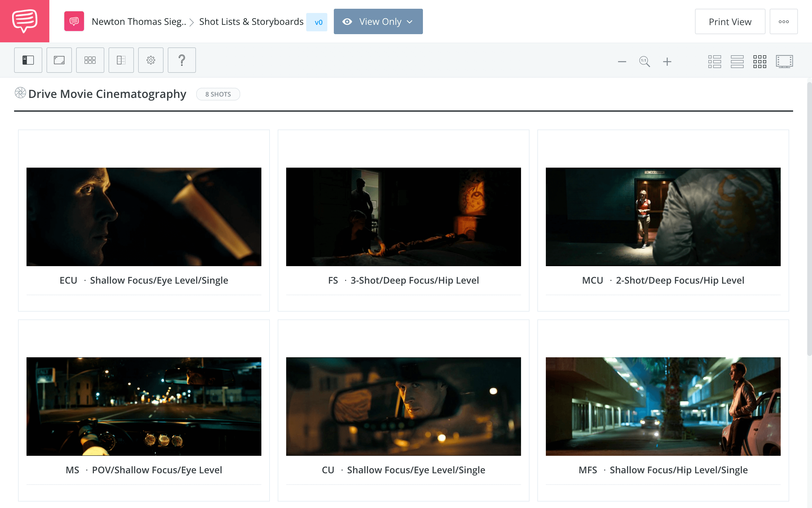
Task: Switch to detailed list view icon
Action: coord(714,62)
